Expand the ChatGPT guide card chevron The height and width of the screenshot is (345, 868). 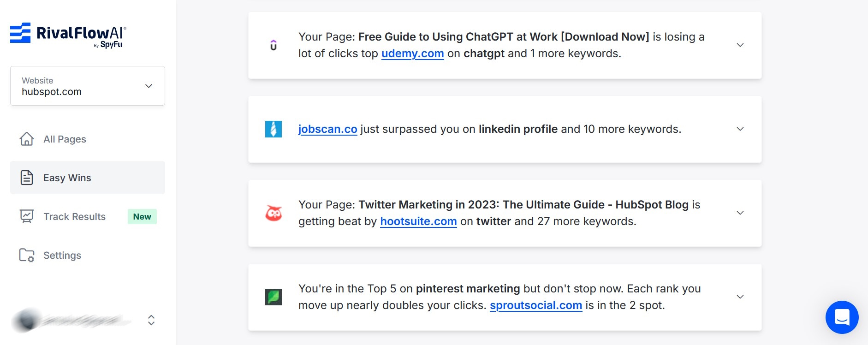(x=740, y=45)
